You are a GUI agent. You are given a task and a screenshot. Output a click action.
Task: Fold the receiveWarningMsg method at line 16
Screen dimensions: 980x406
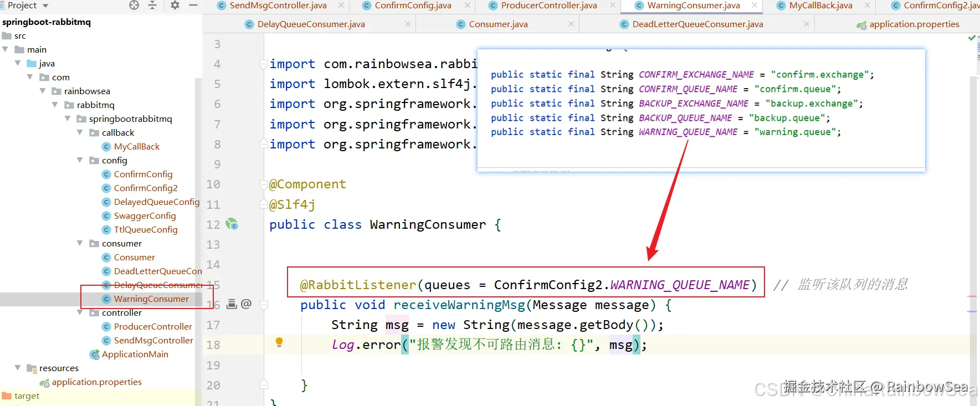264,305
